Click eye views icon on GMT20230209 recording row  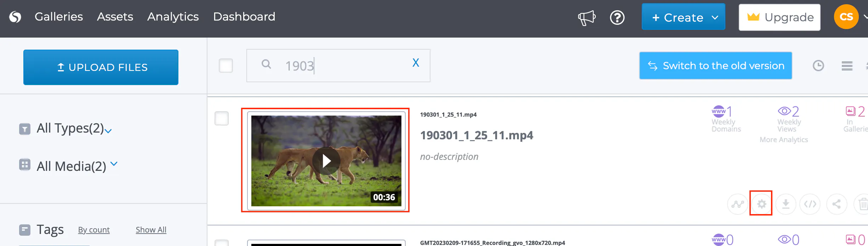[x=784, y=240]
